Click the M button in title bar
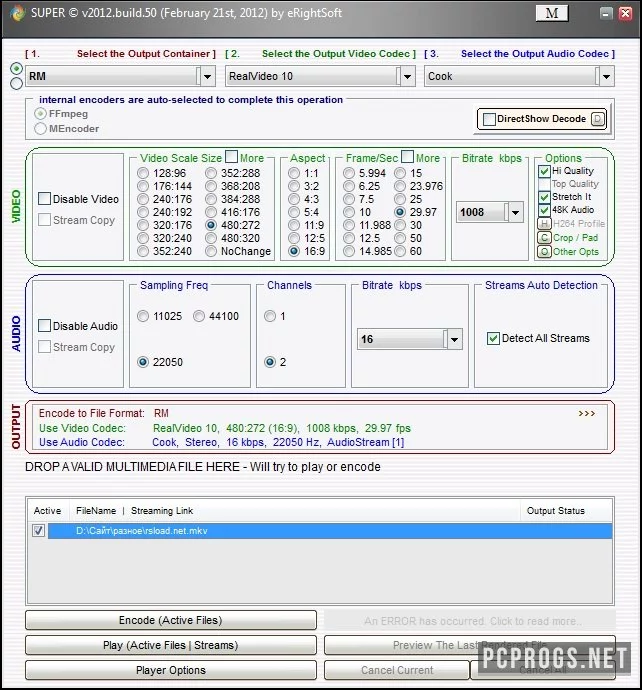The height and width of the screenshot is (690, 642). [552, 13]
